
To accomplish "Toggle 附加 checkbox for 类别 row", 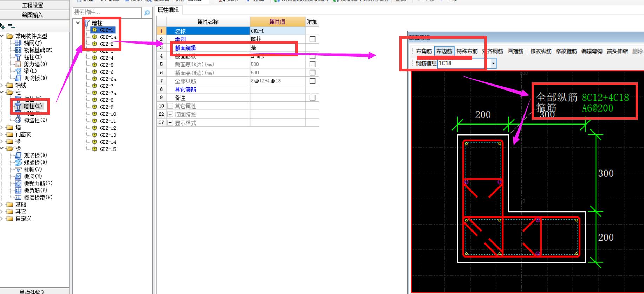I will click(312, 39).
